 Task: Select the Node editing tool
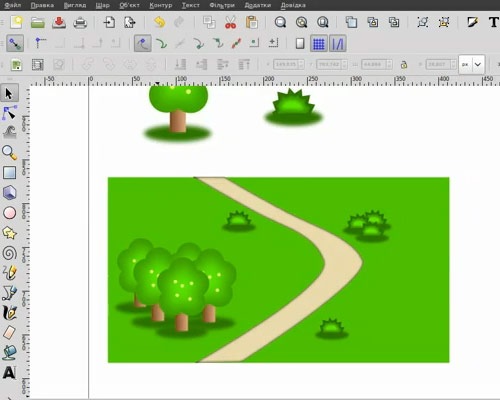9,113
